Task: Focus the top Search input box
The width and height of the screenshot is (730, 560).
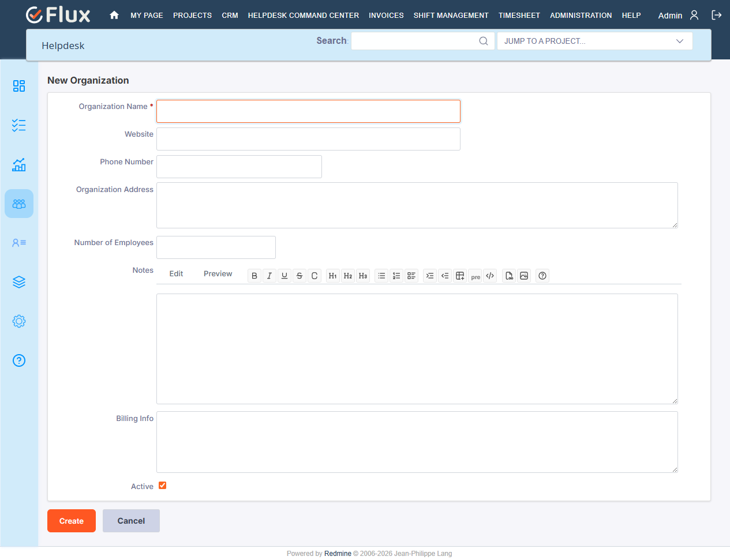Action: pos(423,41)
